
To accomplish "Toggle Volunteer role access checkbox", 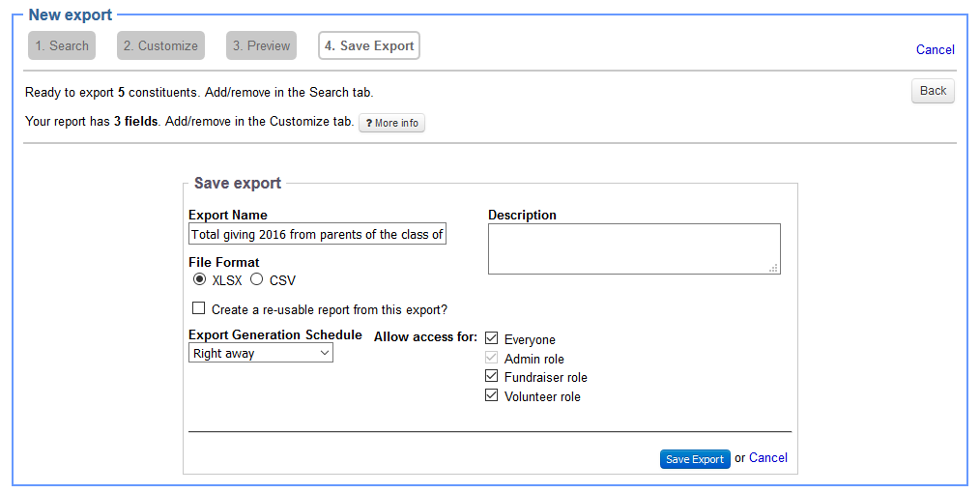I will tap(492, 396).
